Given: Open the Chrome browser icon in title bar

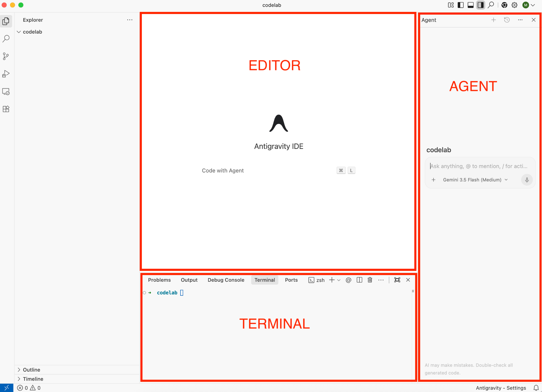Looking at the screenshot, I should click(x=504, y=5).
